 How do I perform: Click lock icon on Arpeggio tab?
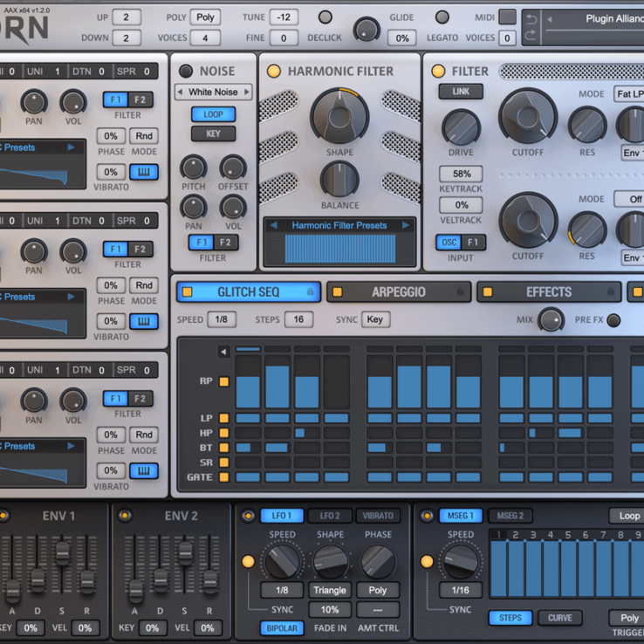coord(461,291)
